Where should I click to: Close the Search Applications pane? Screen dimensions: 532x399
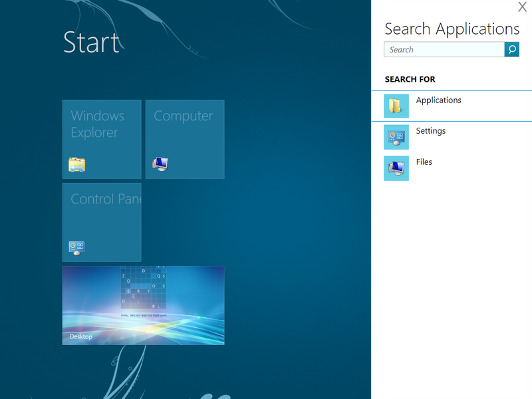[522, 7]
